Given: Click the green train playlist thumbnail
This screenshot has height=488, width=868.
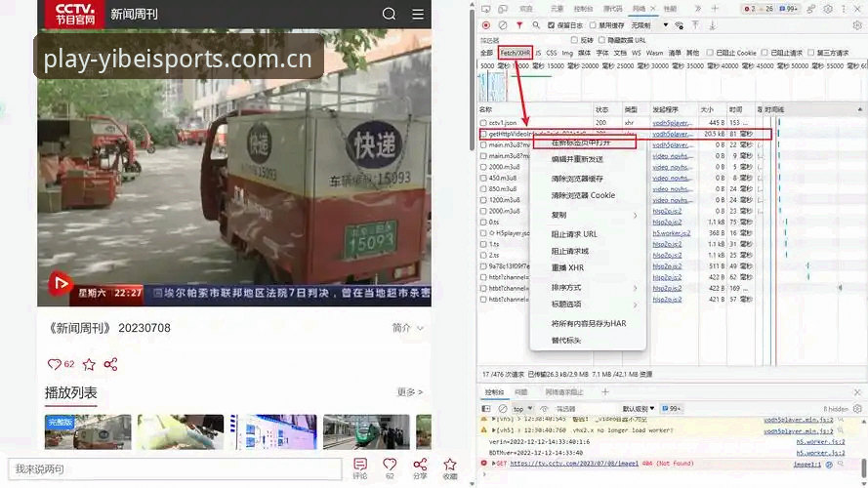Looking at the screenshot, I should [x=366, y=432].
